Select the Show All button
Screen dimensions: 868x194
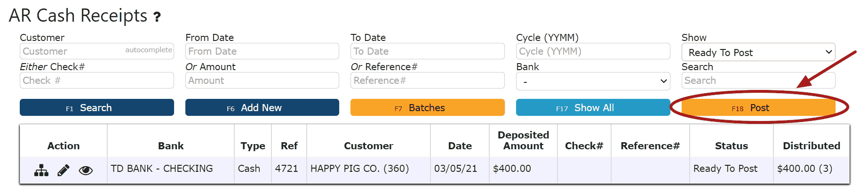593,107
